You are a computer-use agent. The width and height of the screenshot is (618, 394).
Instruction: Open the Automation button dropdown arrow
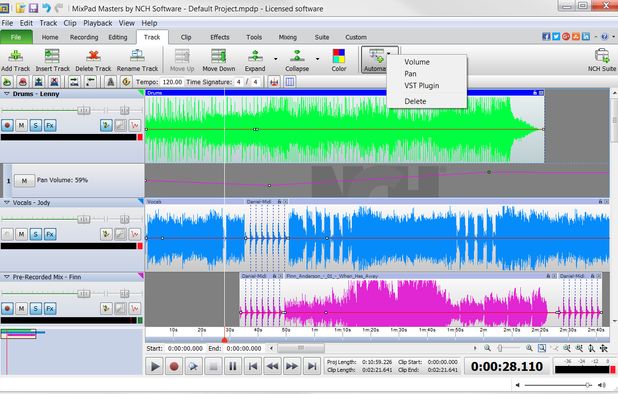(x=389, y=53)
